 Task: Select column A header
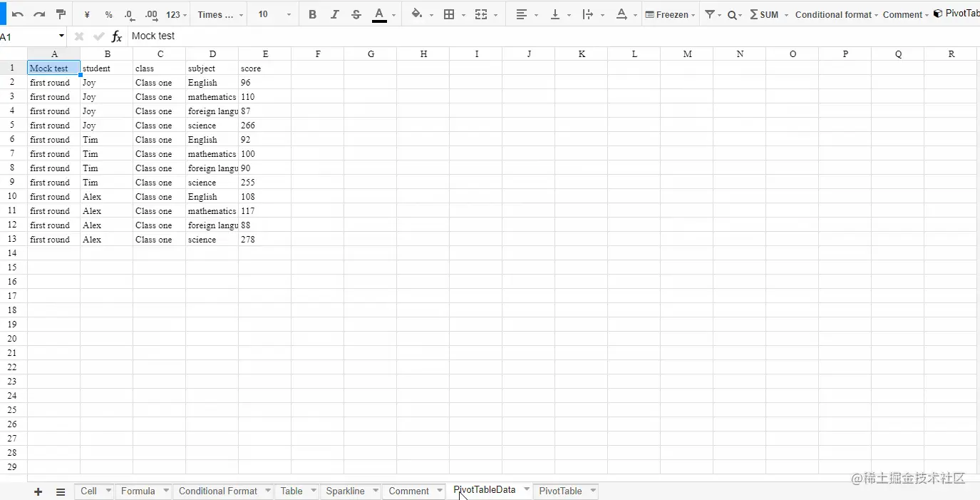54,53
